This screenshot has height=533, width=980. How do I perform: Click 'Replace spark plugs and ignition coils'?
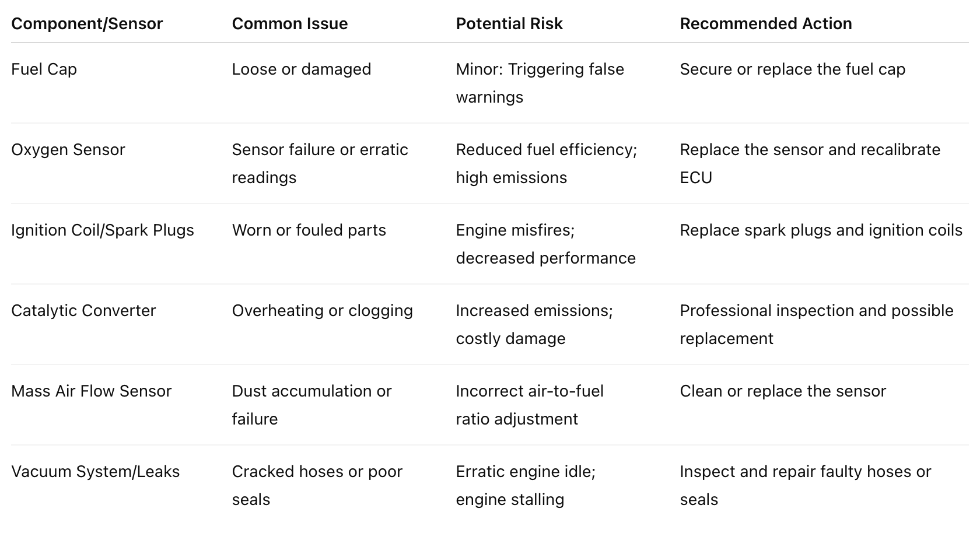tap(821, 230)
